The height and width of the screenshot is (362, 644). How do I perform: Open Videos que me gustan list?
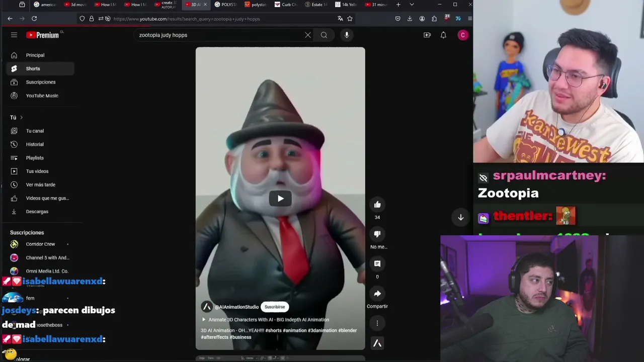tap(41, 198)
